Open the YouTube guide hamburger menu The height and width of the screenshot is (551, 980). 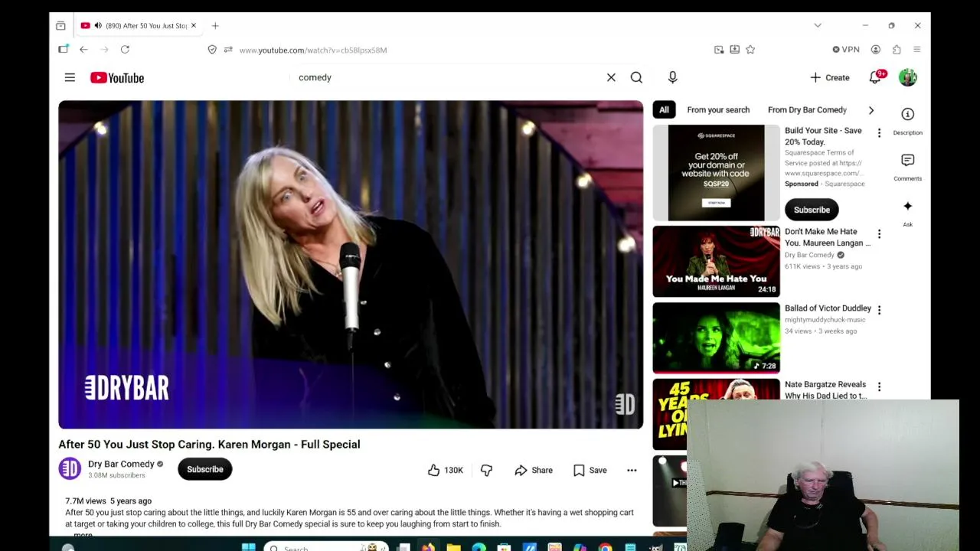tap(70, 77)
